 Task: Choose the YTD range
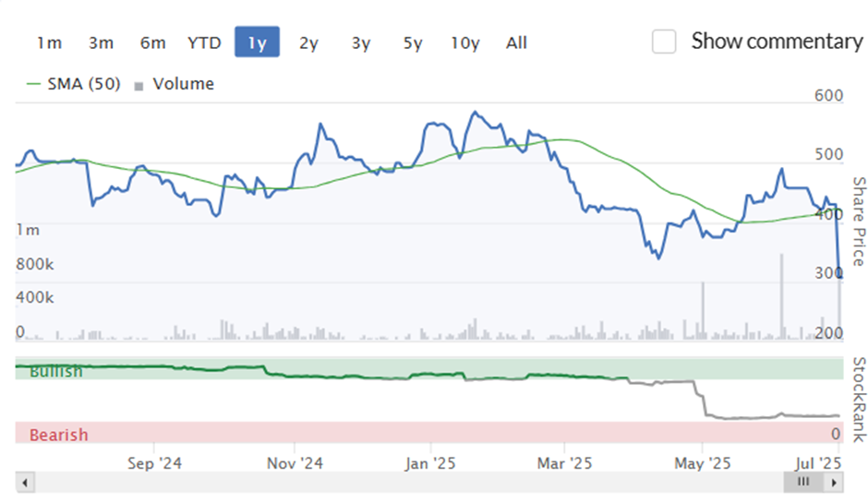pyautogui.click(x=204, y=42)
